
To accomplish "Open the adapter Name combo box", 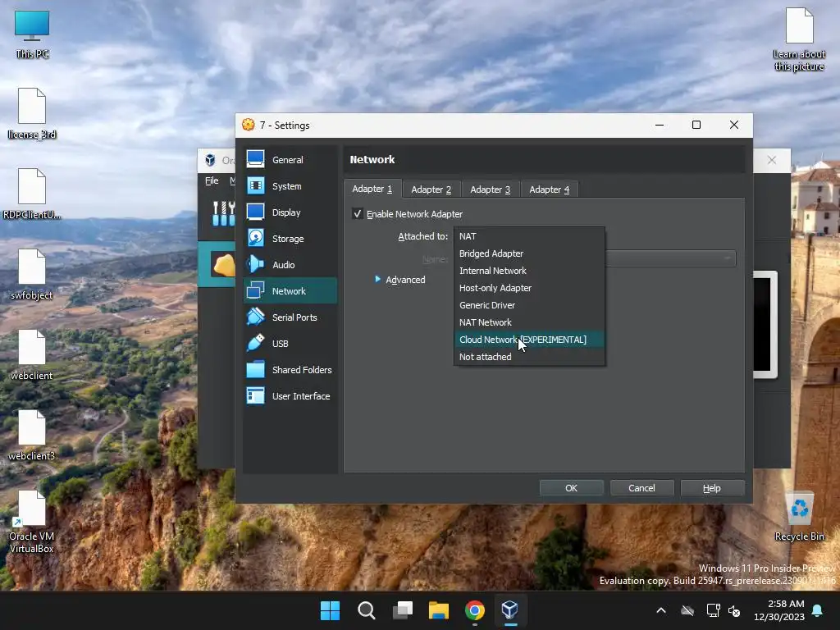I will [x=671, y=258].
